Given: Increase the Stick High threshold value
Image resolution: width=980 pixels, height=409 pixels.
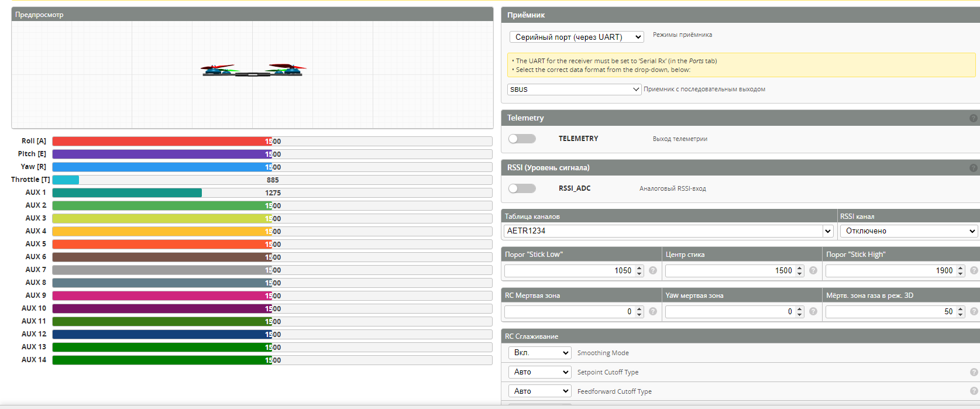Looking at the screenshot, I should click(x=961, y=268).
